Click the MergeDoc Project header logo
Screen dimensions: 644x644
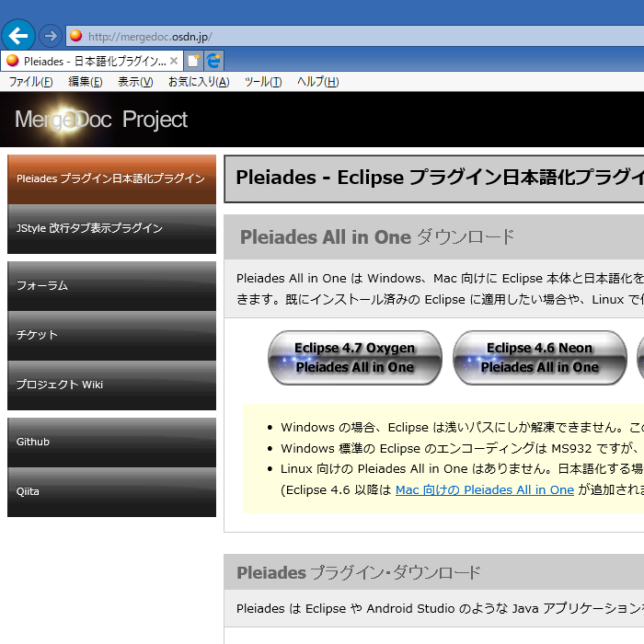point(100,120)
